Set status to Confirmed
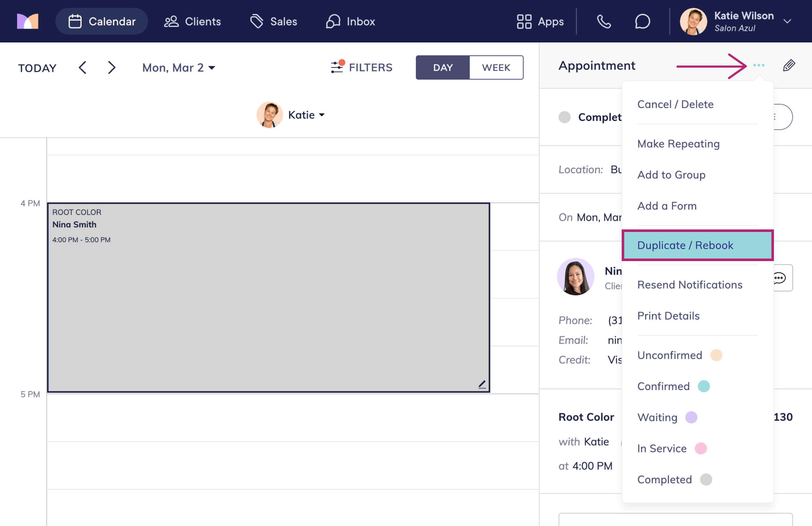 pyautogui.click(x=663, y=386)
